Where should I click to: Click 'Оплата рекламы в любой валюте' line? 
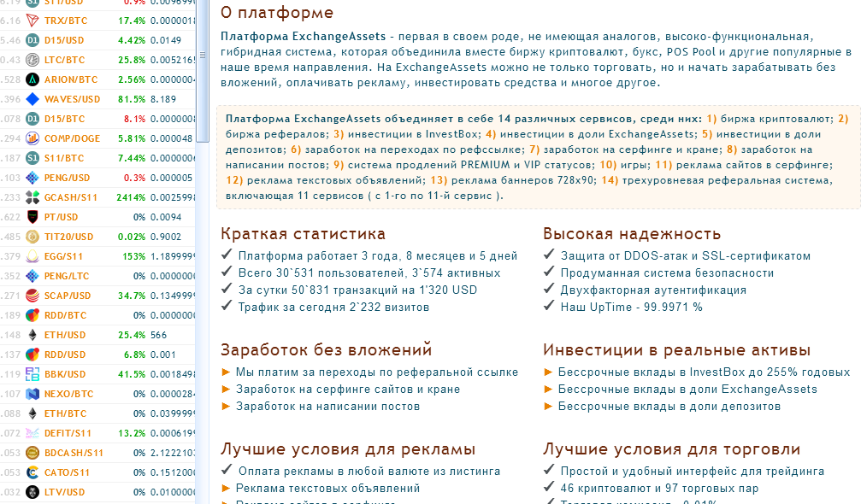click(x=369, y=471)
